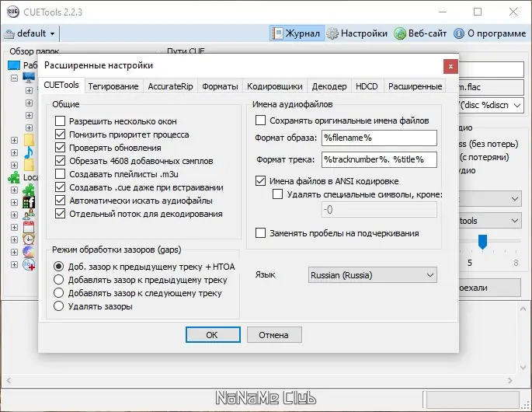Open Настройки via the gear icon

click(x=332, y=33)
